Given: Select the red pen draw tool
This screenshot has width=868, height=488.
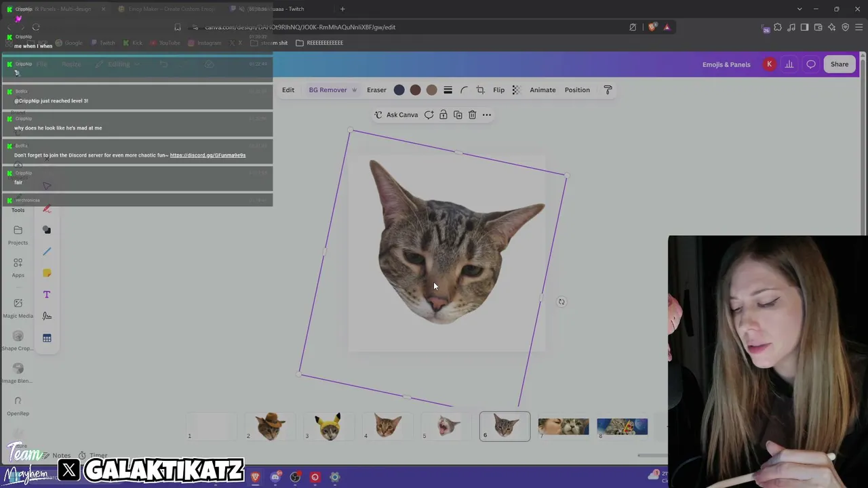Looking at the screenshot, I should [47, 208].
